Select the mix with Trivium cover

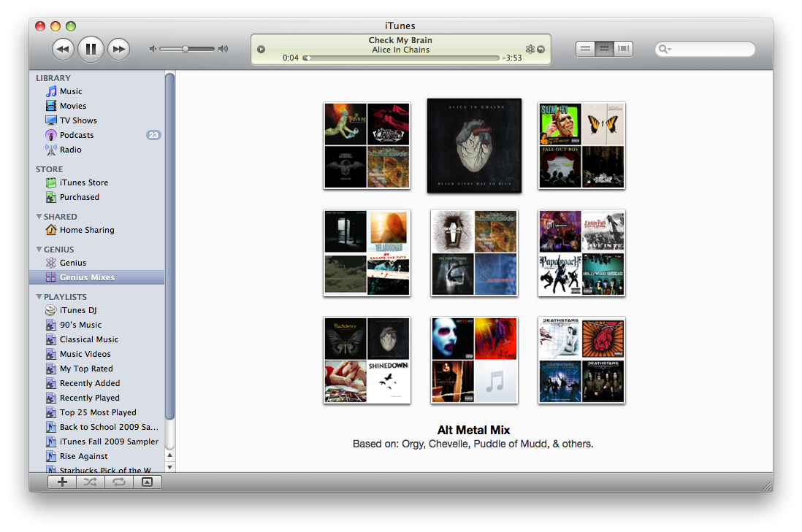367,146
